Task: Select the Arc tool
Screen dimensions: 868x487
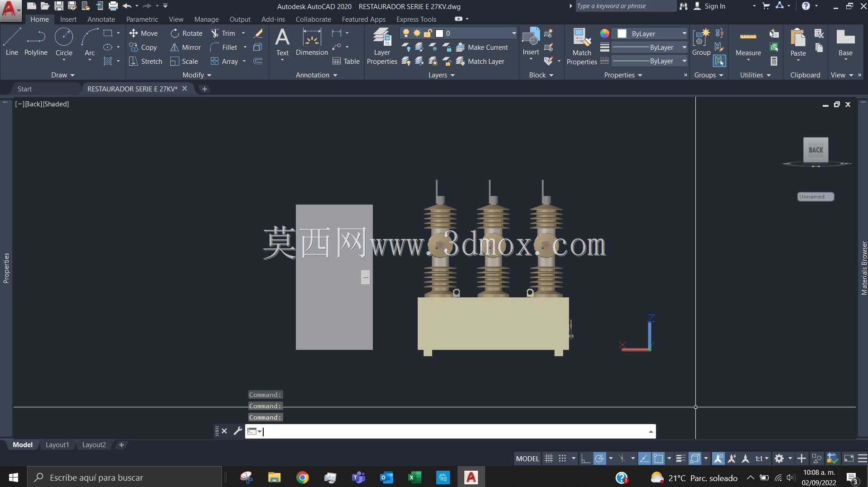Action: click(90, 42)
